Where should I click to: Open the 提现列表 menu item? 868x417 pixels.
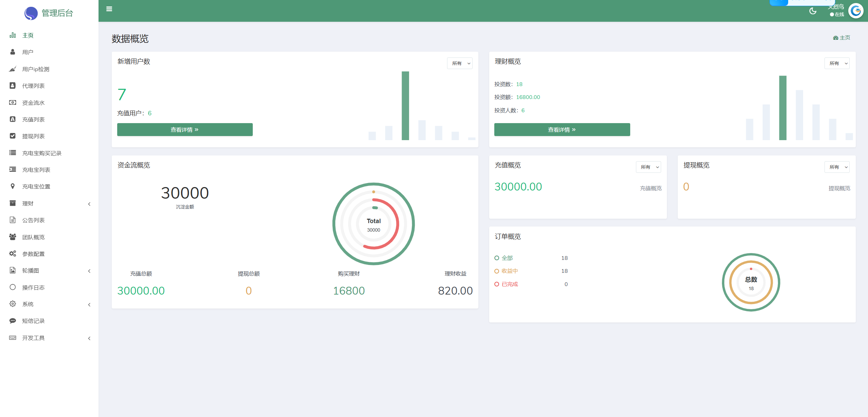coord(33,136)
